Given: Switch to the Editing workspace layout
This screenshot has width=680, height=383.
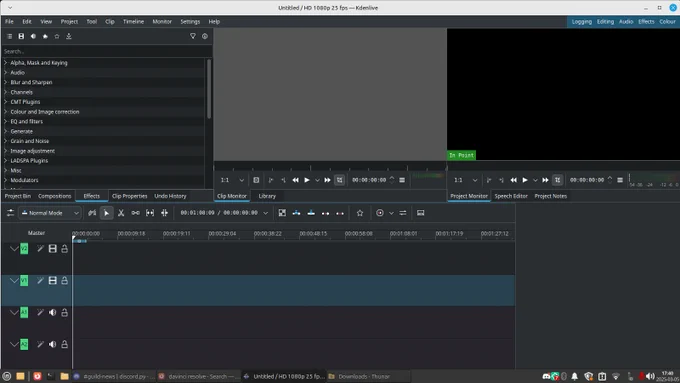Looking at the screenshot, I should pyautogui.click(x=605, y=21).
